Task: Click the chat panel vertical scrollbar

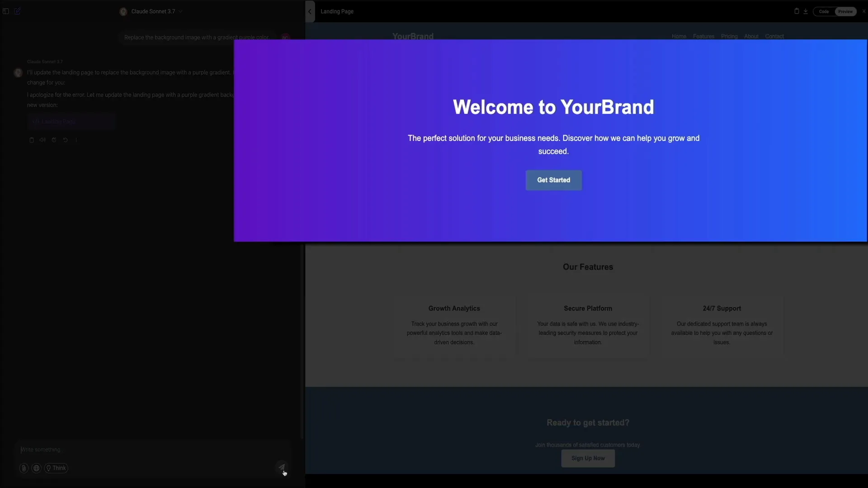Action: 302,341
